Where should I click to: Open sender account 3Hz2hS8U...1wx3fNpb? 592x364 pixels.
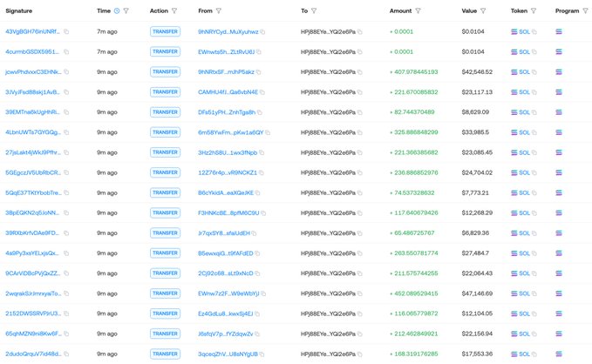[228, 152]
